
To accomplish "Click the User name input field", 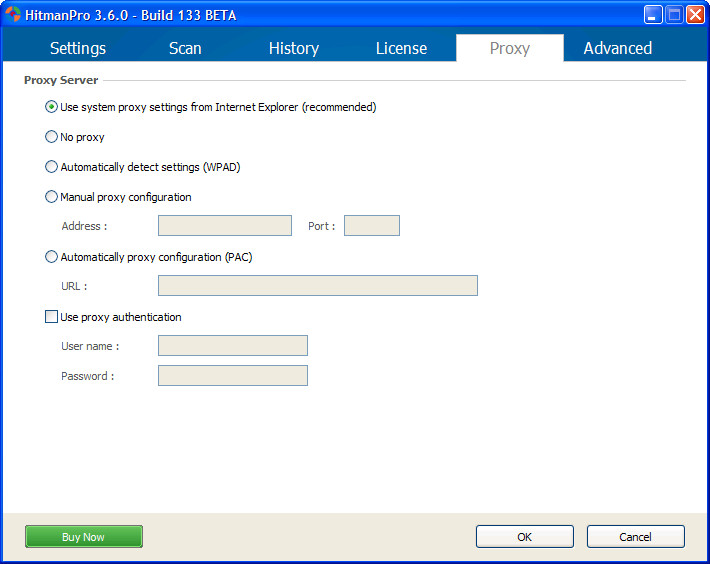I will (x=233, y=346).
